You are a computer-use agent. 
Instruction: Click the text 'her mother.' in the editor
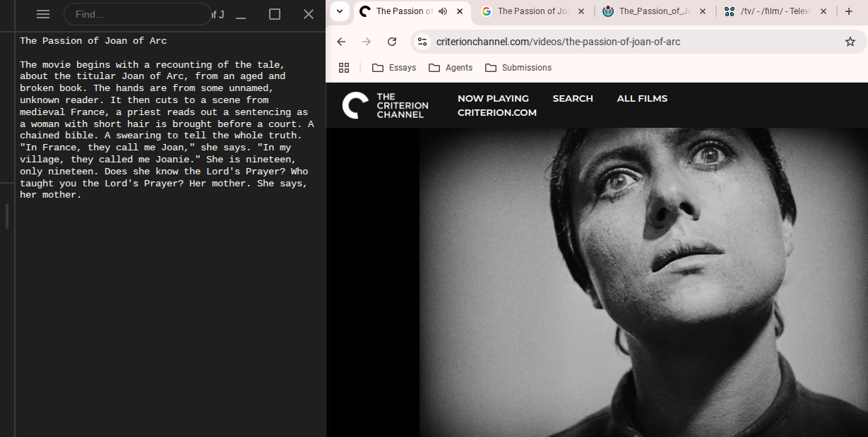(51, 195)
